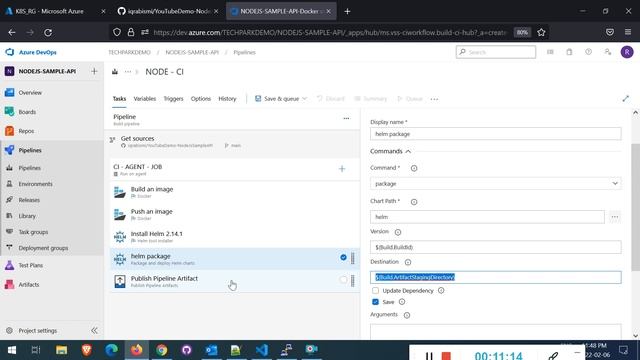
Task: Open Project settings
Action: tap(38, 331)
